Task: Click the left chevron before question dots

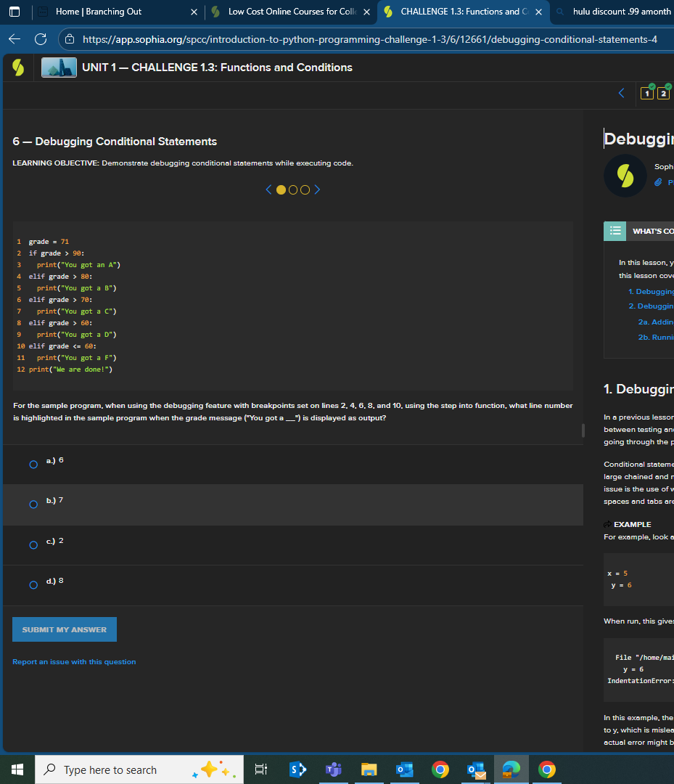Action: click(x=268, y=189)
